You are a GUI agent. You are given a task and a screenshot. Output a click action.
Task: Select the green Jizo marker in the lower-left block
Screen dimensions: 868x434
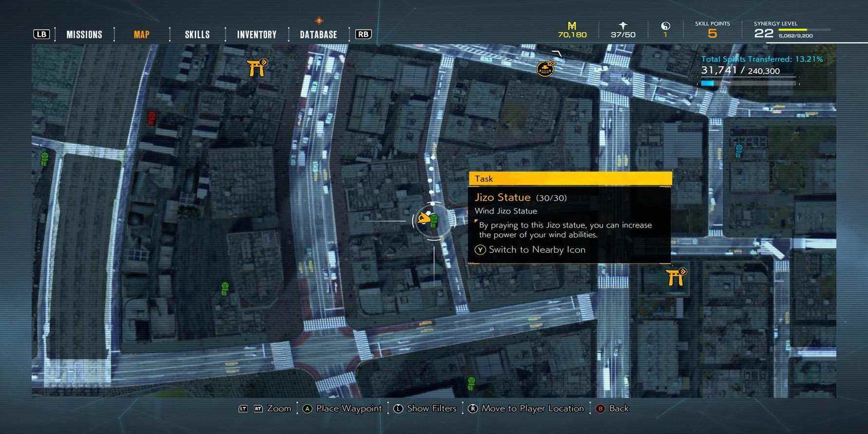[225, 288]
